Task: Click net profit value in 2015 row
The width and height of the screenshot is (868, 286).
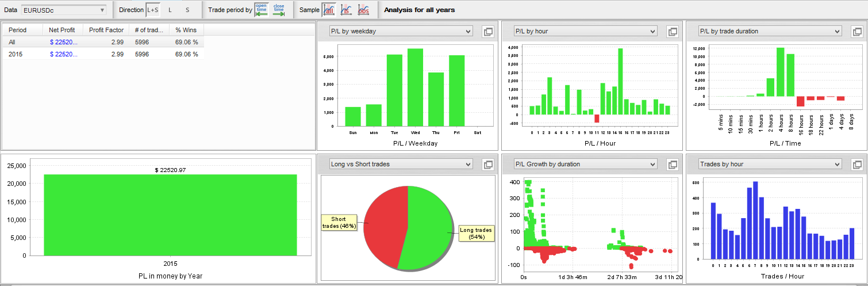Action: pyautogui.click(x=63, y=54)
